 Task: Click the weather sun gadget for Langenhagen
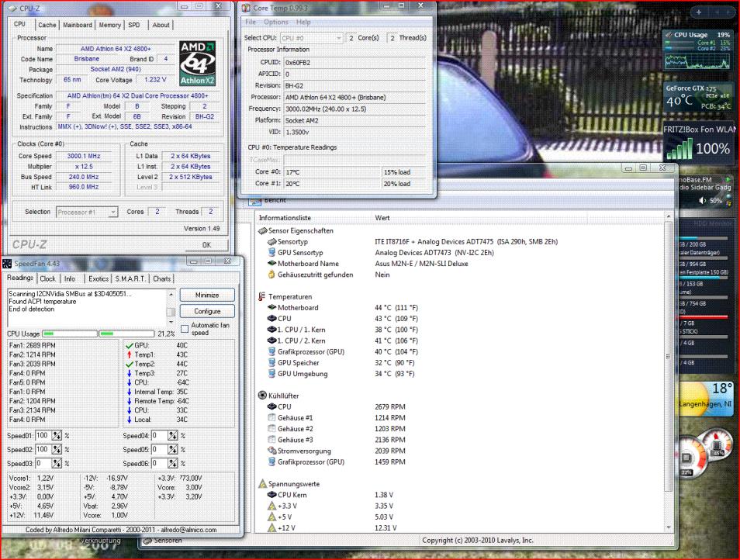pyautogui.click(x=706, y=399)
